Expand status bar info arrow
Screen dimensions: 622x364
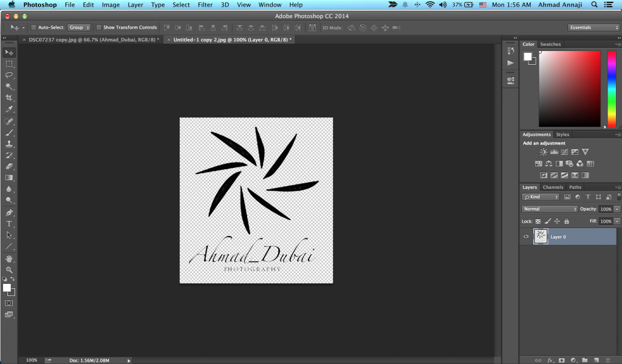pos(129,360)
